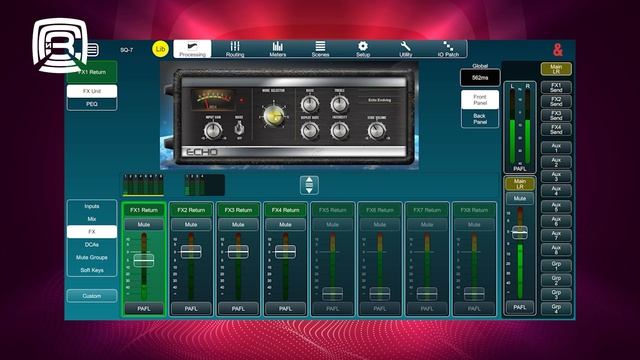640x360 pixels.
Task: Show the Soft Keys layer
Action: coord(92,270)
